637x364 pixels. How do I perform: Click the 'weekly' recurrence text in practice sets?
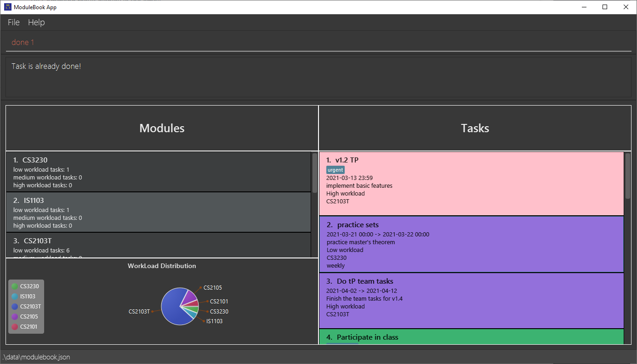336,265
